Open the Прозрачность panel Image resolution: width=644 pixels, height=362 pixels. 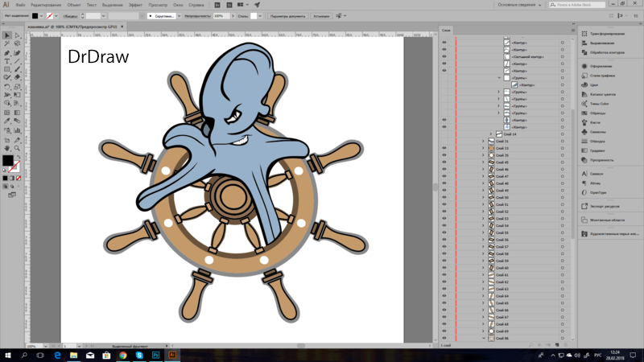pyautogui.click(x=597, y=160)
